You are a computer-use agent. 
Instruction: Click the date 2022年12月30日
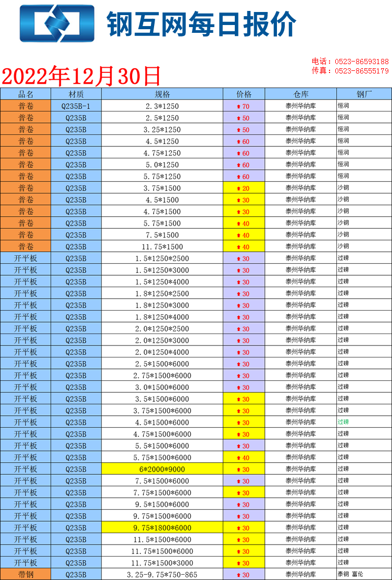81,76
